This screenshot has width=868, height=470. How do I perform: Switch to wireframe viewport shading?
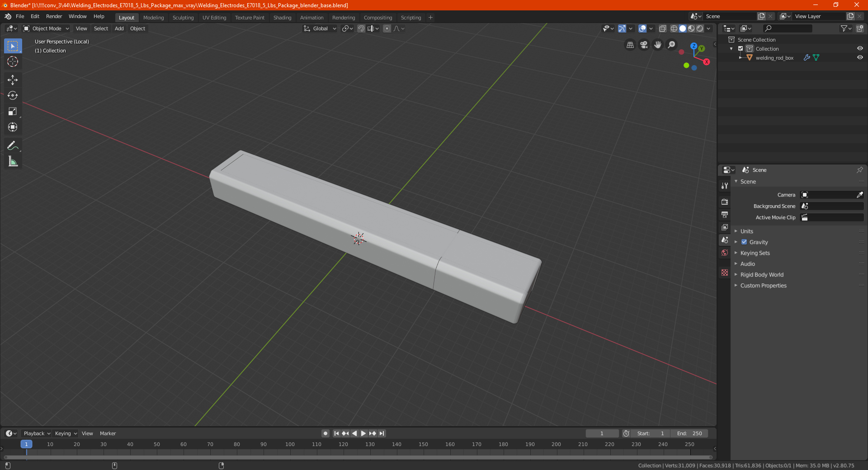[x=674, y=28]
